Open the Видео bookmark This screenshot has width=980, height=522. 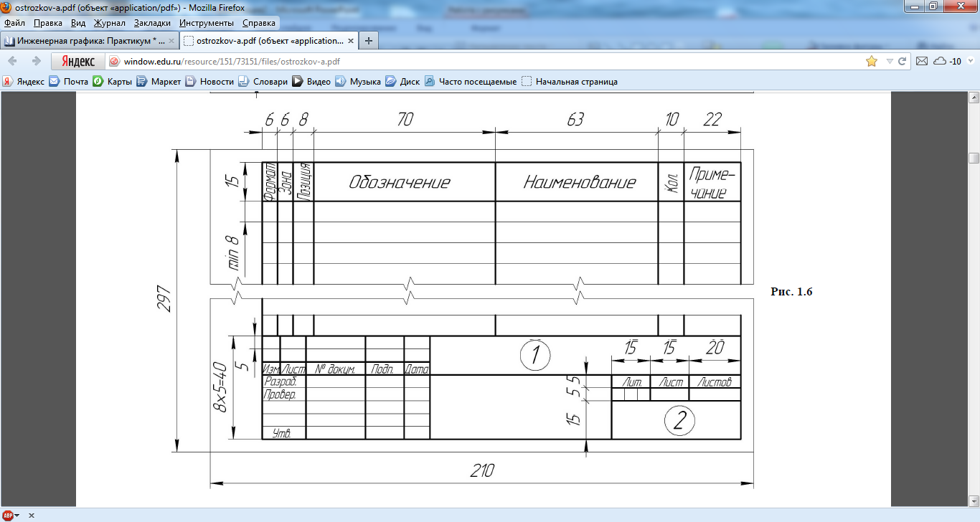click(311, 82)
